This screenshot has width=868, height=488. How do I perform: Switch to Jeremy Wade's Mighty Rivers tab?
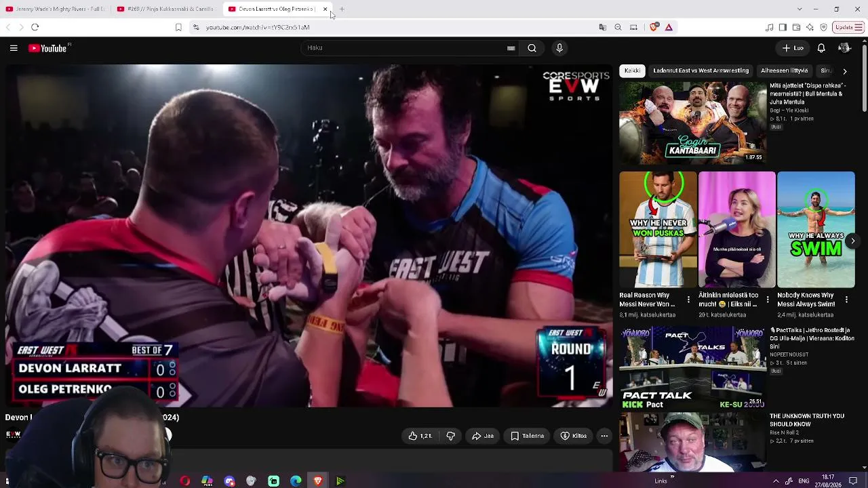click(x=56, y=9)
